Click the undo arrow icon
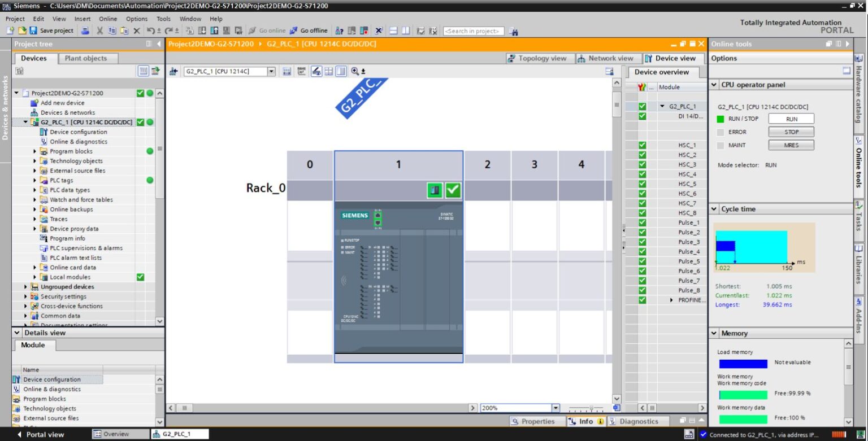 point(151,30)
